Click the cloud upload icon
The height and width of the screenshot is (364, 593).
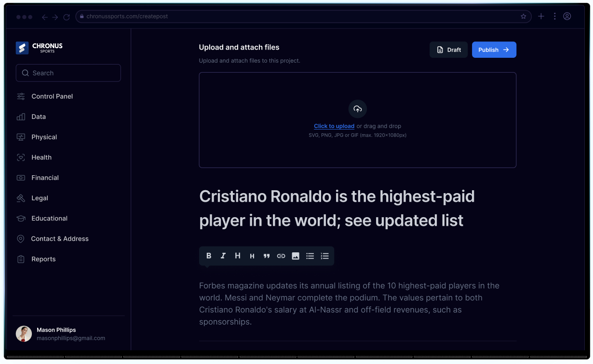(358, 109)
